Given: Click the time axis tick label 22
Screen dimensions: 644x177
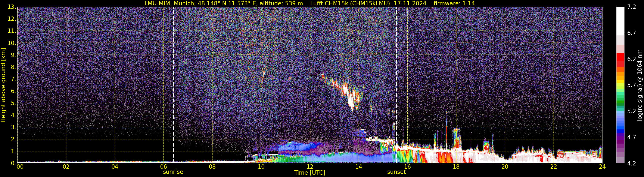Looking at the screenshot, I should coord(554,167).
